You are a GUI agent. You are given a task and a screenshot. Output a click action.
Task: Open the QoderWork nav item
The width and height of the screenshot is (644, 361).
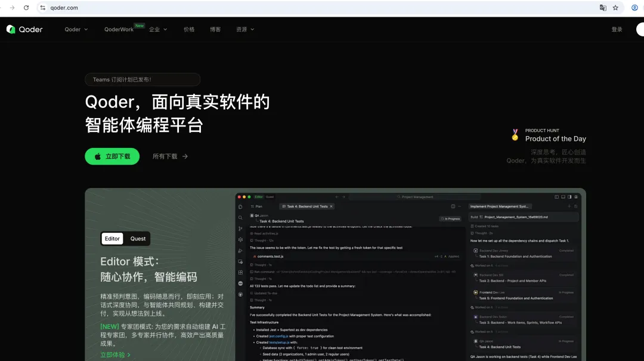tap(119, 29)
